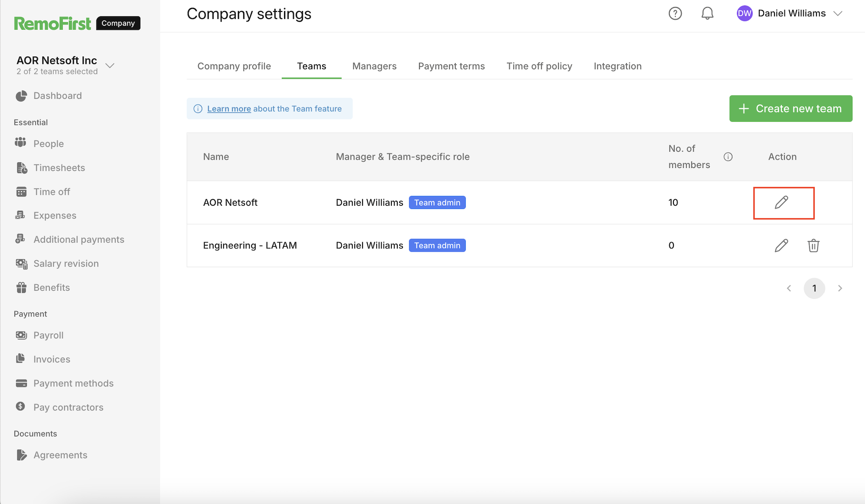865x504 pixels.
Task: Open Payment methods page
Action: coord(73,383)
